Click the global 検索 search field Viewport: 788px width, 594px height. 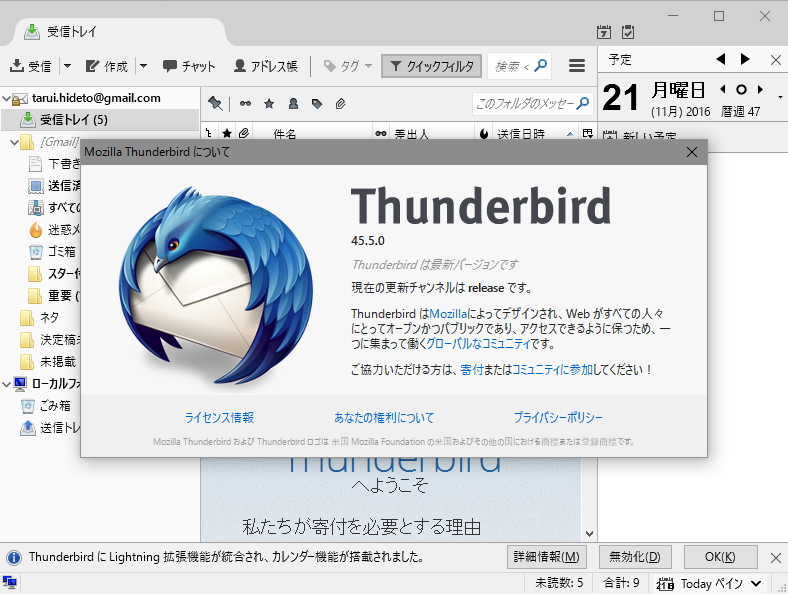[519, 66]
